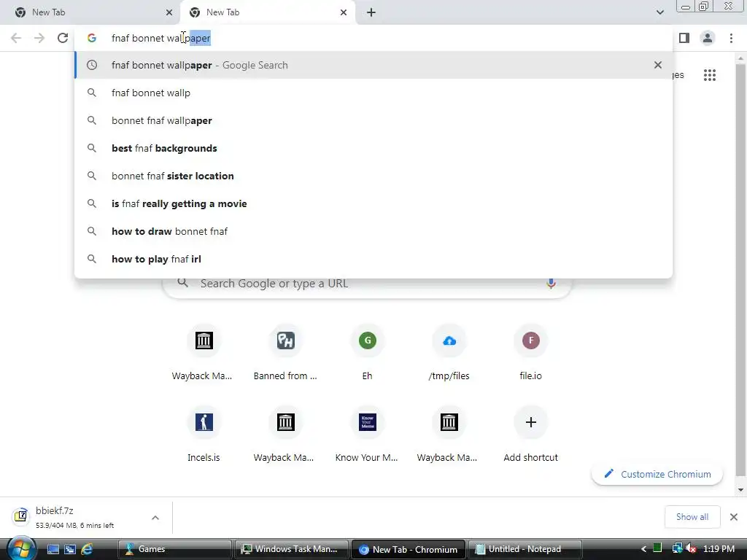Click the page vertical scrollbar
Viewport: 747px width, 560px height.
point(740,271)
